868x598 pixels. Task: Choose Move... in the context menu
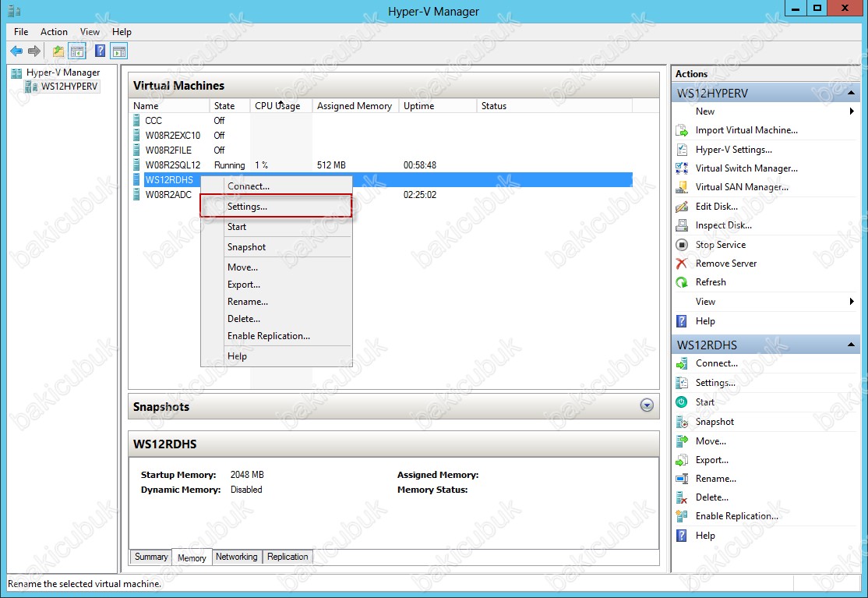coord(276,267)
